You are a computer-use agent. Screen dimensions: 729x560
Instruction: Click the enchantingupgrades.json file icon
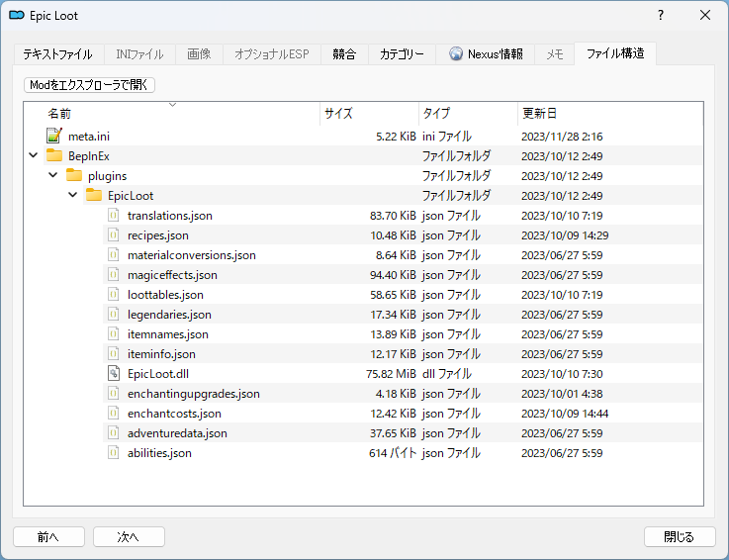[x=114, y=393]
